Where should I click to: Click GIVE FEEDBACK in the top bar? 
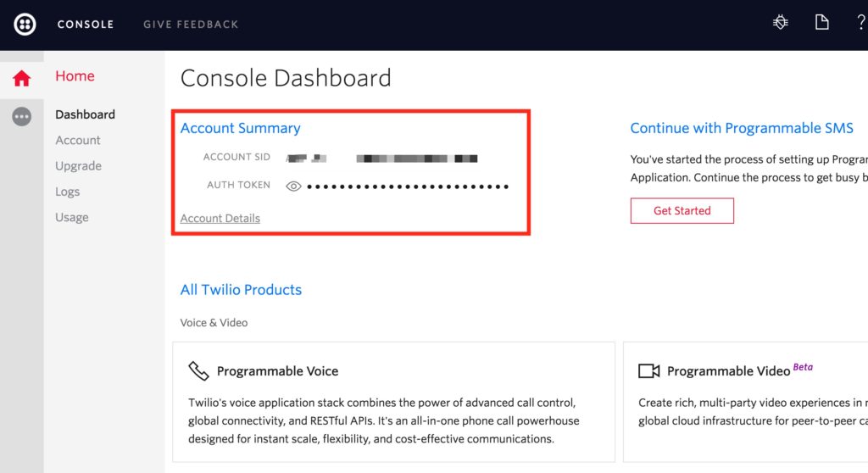pyautogui.click(x=191, y=25)
